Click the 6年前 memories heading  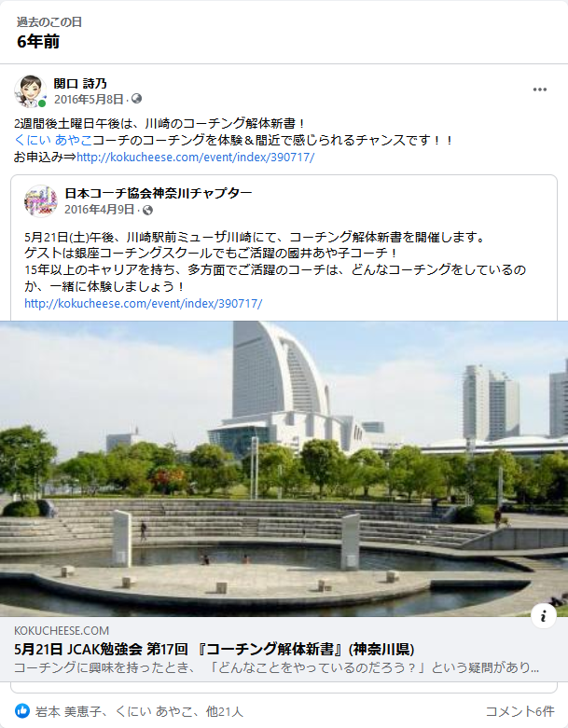coord(38,42)
